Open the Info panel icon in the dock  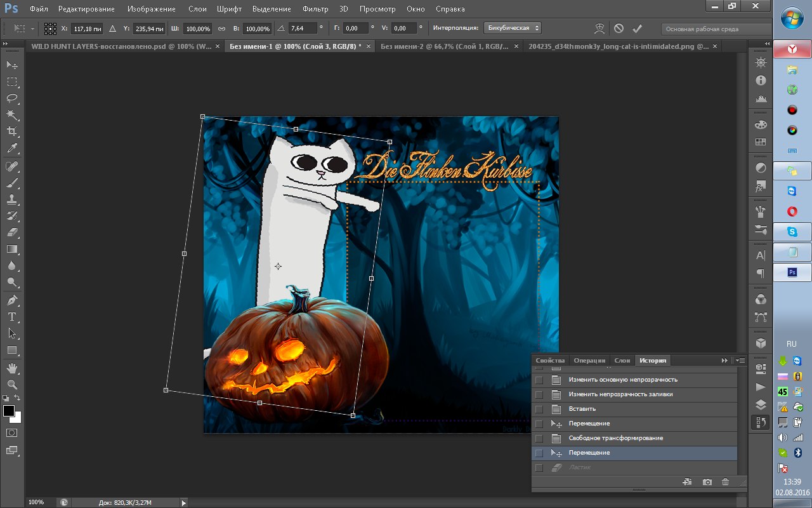[761, 81]
